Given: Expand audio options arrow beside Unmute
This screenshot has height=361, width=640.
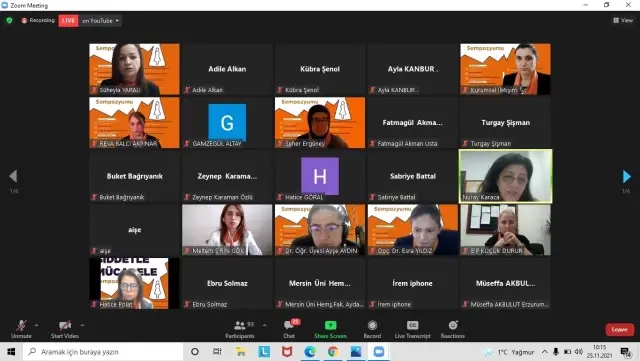Looking at the screenshot, I should pos(36,325).
